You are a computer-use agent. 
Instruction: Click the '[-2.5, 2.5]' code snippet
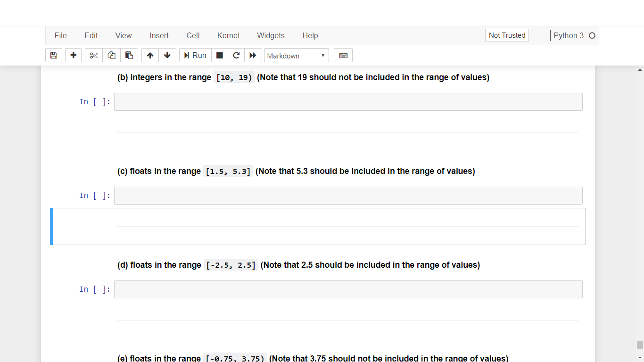231,265
